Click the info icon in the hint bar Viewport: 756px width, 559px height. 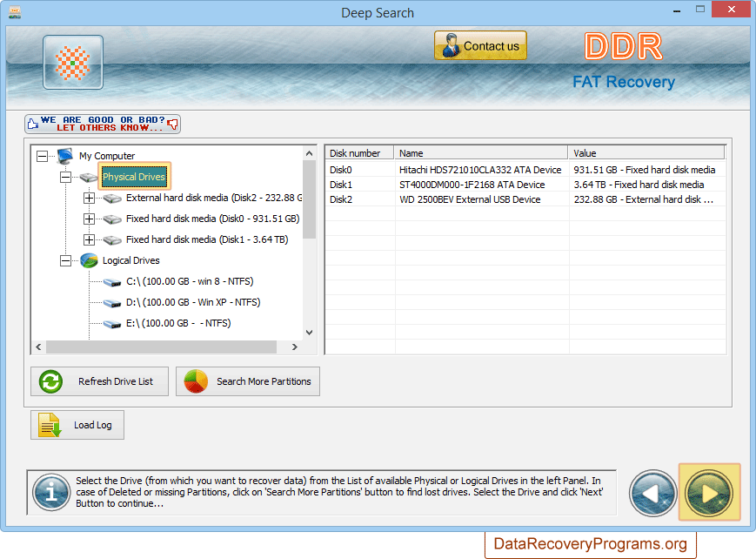51,492
